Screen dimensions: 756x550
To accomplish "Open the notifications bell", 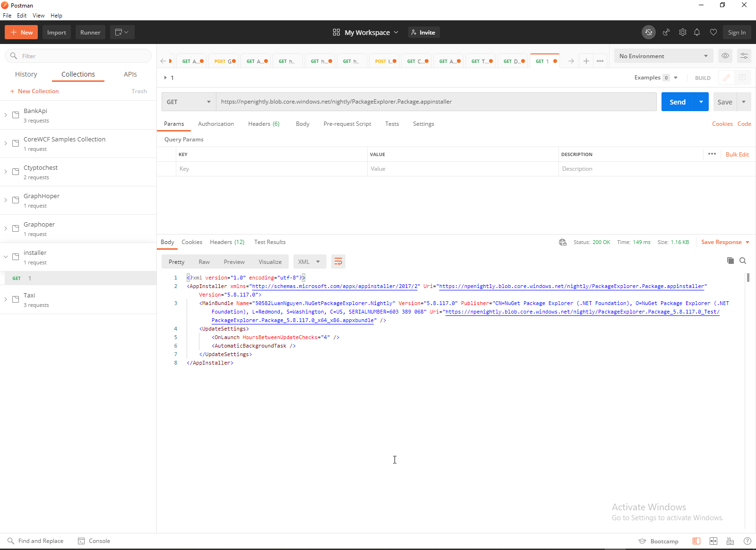I will click(x=697, y=32).
